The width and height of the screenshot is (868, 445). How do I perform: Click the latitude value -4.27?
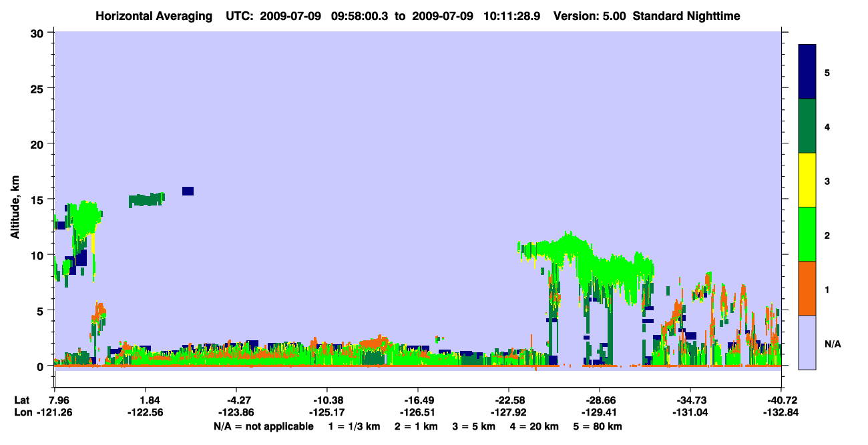[236, 400]
